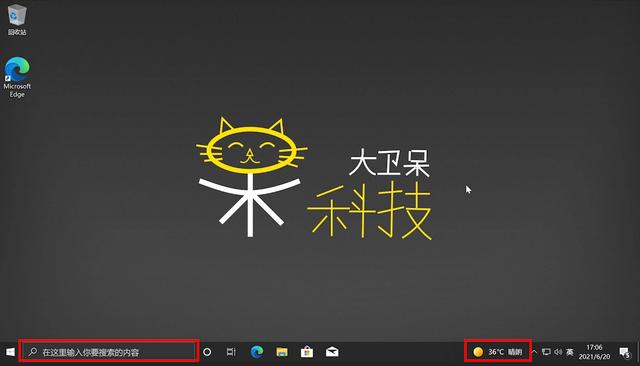640x366 pixels.
Task: Open the clock showing 17:06
Action: (x=594, y=352)
